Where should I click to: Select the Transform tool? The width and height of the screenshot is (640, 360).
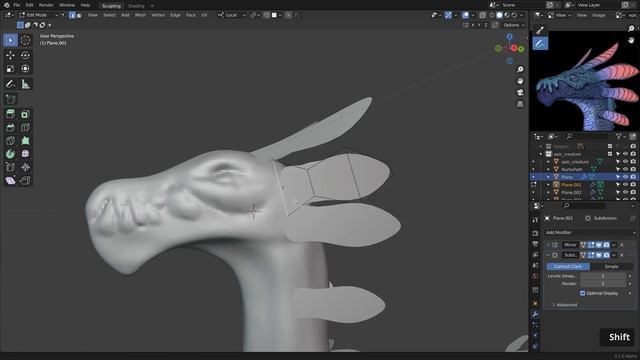point(25,69)
